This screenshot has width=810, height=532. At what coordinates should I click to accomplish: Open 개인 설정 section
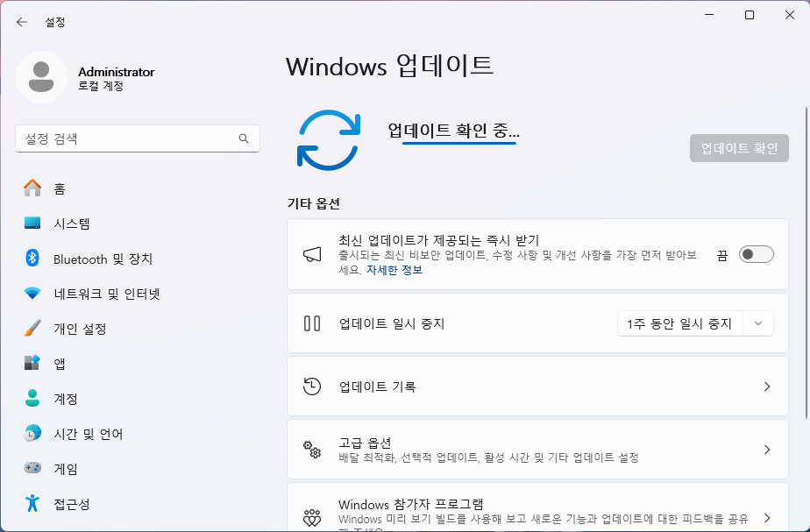pyautogui.click(x=138, y=329)
